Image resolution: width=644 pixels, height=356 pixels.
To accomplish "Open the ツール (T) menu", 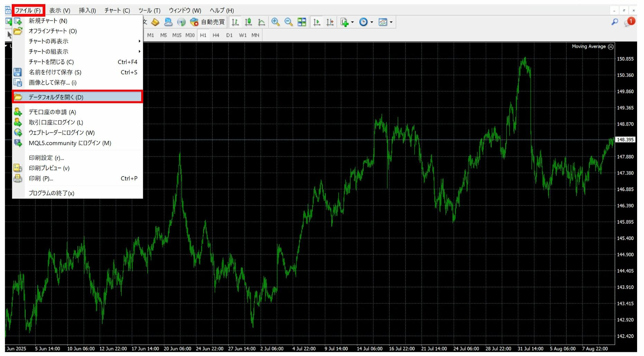I will (x=149, y=10).
